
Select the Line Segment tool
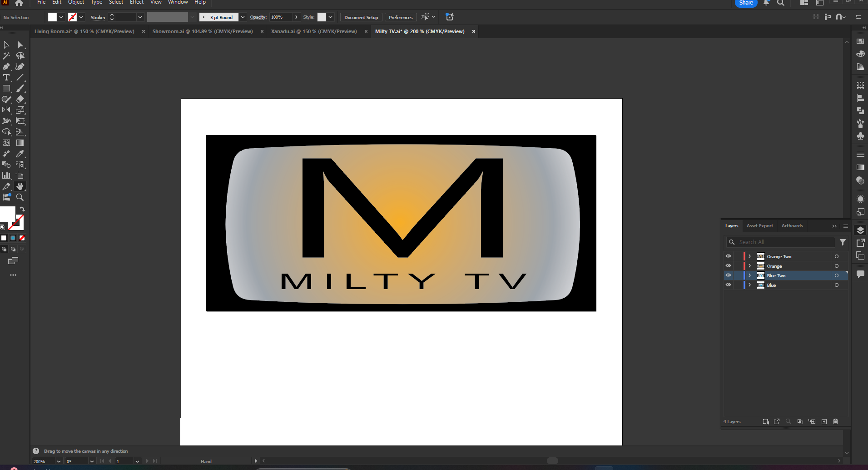(x=20, y=77)
